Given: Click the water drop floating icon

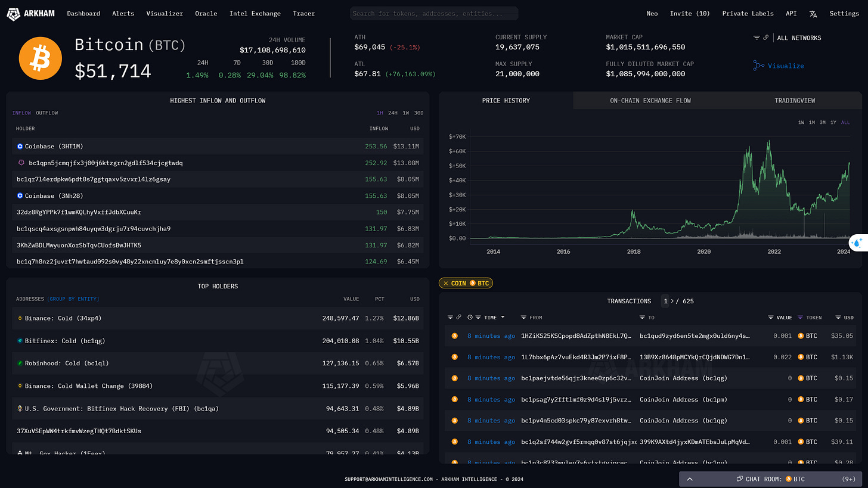Looking at the screenshot, I should 857,243.
